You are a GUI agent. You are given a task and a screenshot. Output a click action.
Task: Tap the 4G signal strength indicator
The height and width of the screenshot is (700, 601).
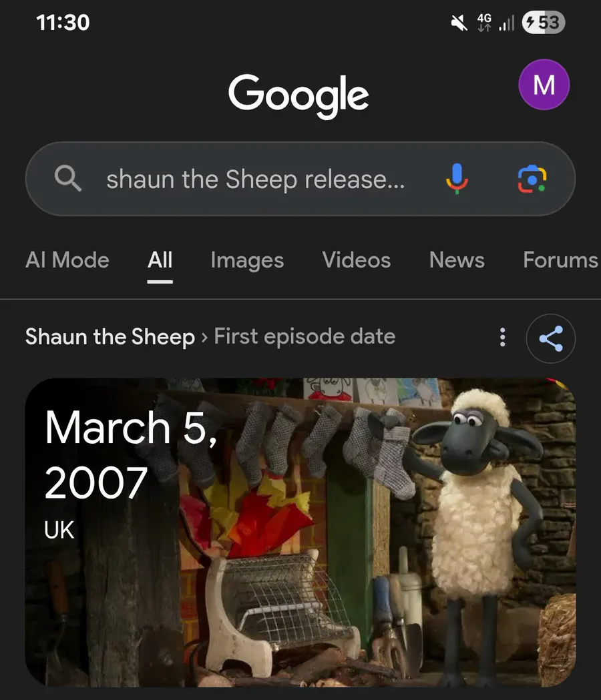495,22
